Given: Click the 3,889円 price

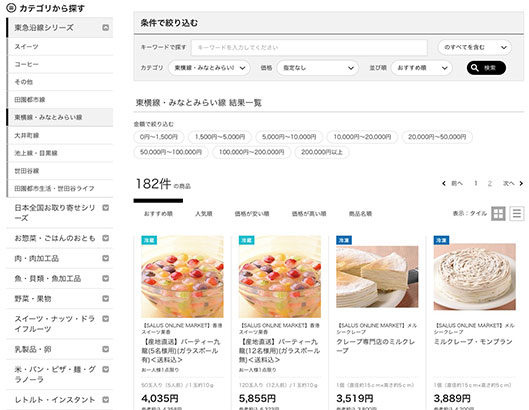Looking at the screenshot, I should pos(452,399).
